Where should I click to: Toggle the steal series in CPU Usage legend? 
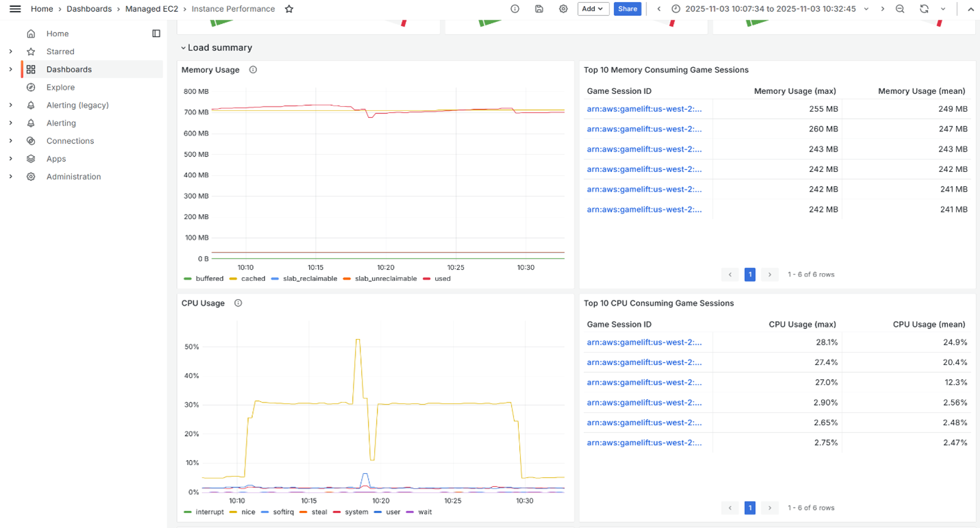(x=320, y=512)
